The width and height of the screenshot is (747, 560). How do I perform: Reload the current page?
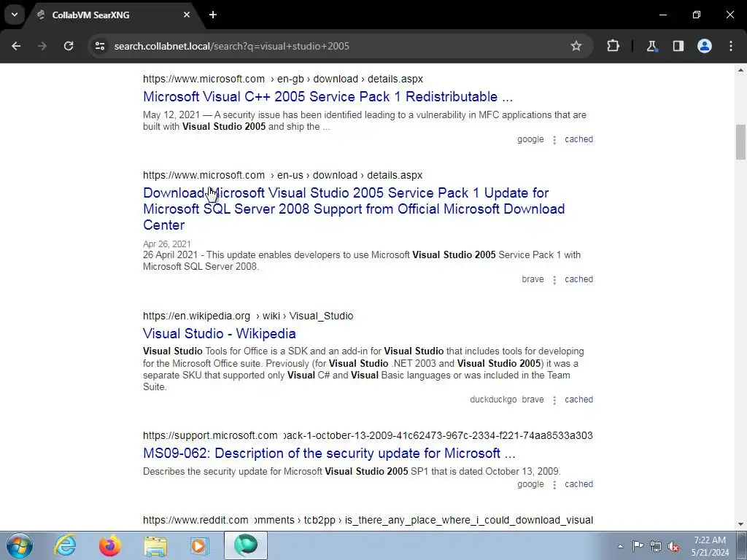click(69, 46)
